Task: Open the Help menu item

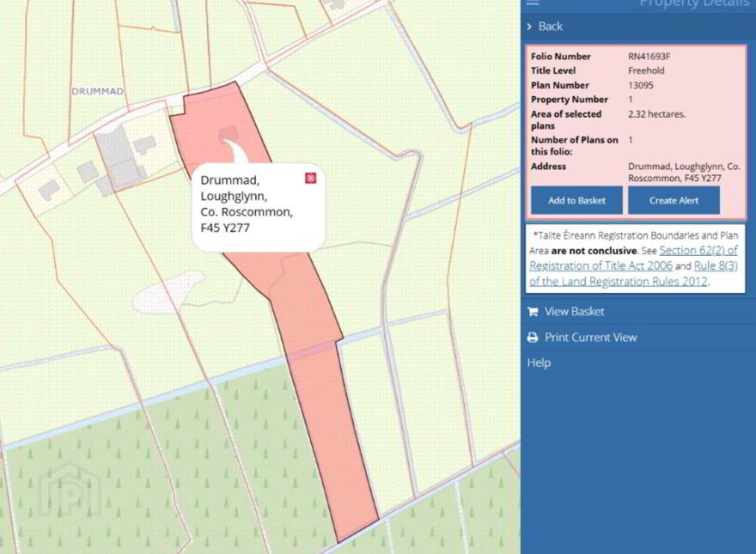Action: point(539,362)
